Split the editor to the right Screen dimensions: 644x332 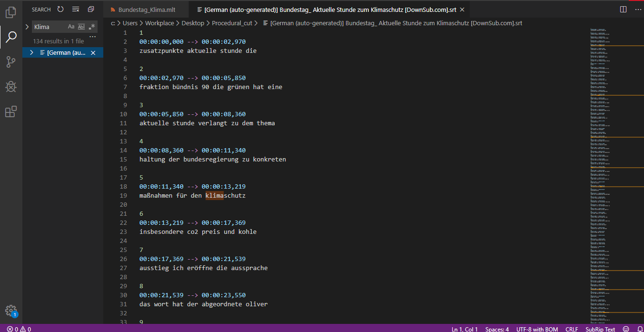point(624,10)
